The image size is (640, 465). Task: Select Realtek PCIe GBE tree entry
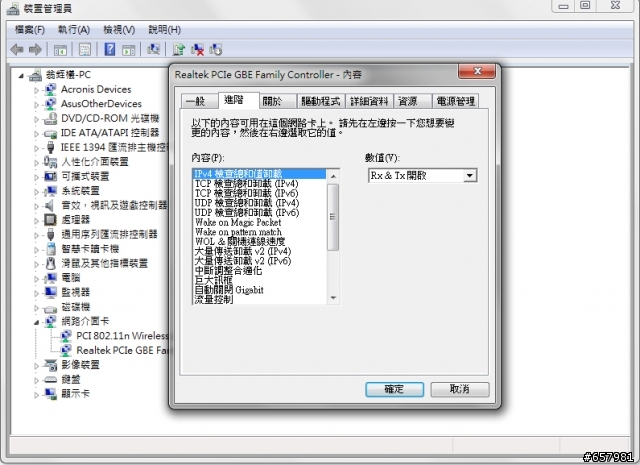coord(122,351)
